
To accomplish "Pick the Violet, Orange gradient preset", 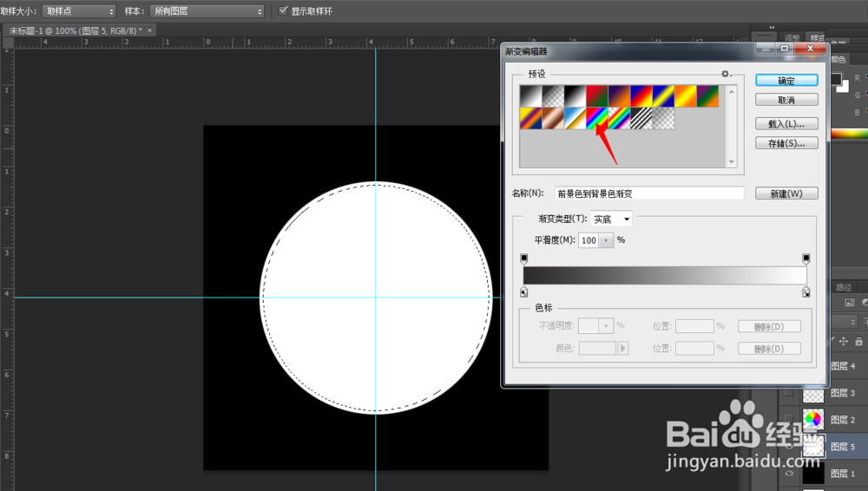I will (620, 96).
